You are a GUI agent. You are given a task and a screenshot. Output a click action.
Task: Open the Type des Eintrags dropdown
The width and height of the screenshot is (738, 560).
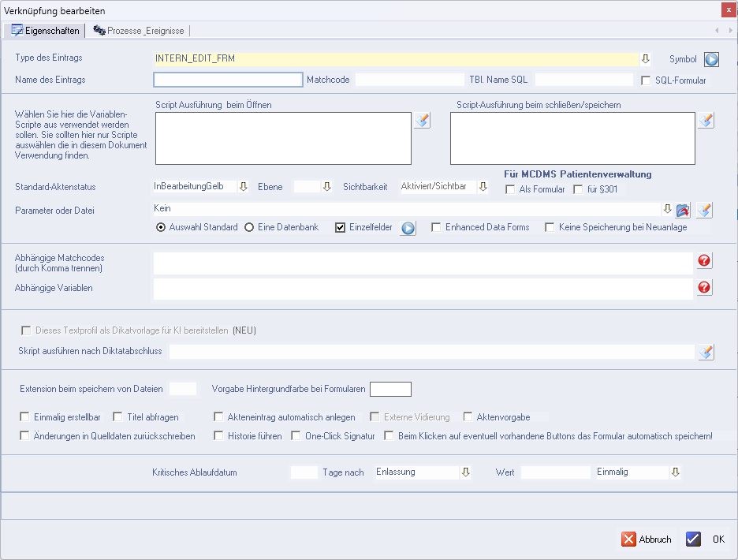point(644,58)
